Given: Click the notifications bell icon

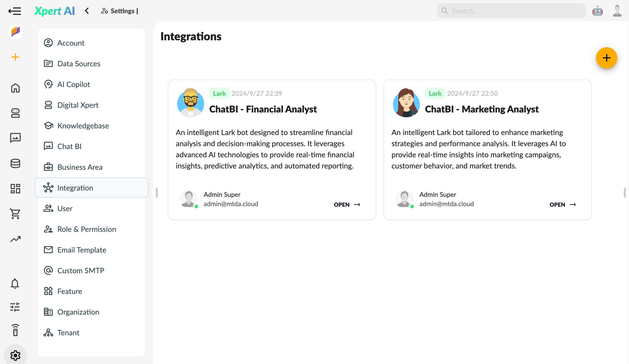Looking at the screenshot, I should tap(15, 283).
